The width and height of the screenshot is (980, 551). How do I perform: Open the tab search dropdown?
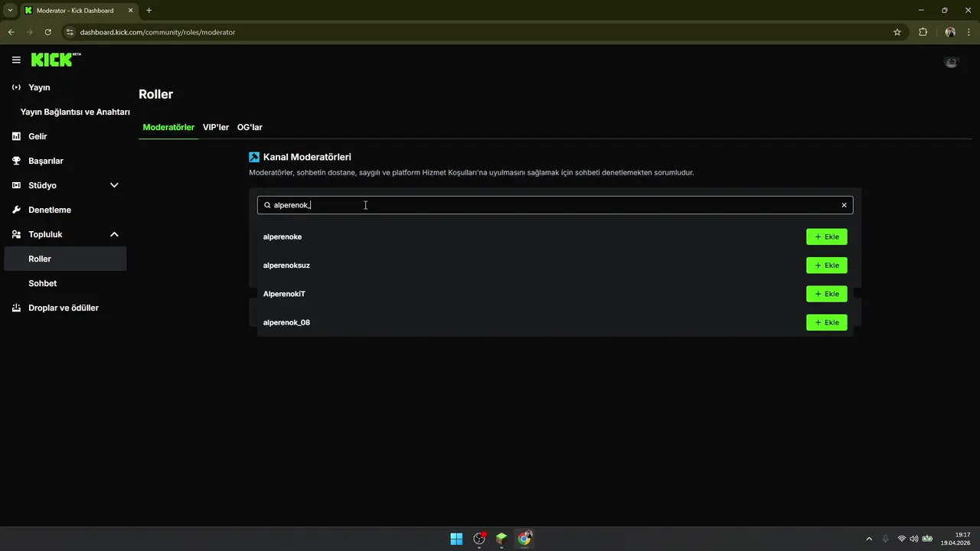[x=10, y=11]
